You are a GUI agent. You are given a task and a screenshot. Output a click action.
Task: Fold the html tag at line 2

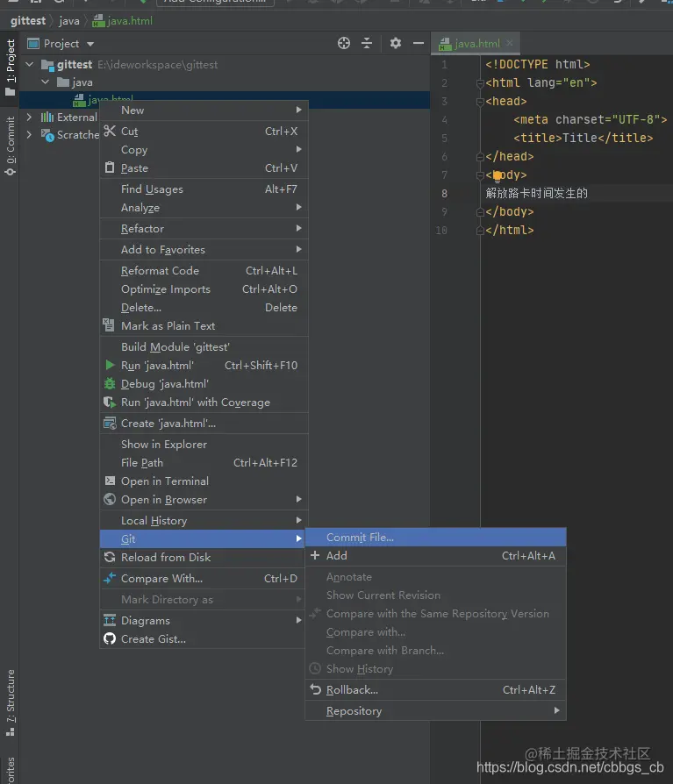click(x=480, y=83)
